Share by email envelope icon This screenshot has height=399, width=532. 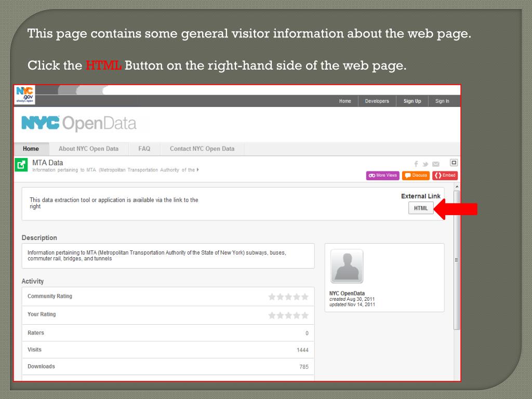click(x=436, y=164)
